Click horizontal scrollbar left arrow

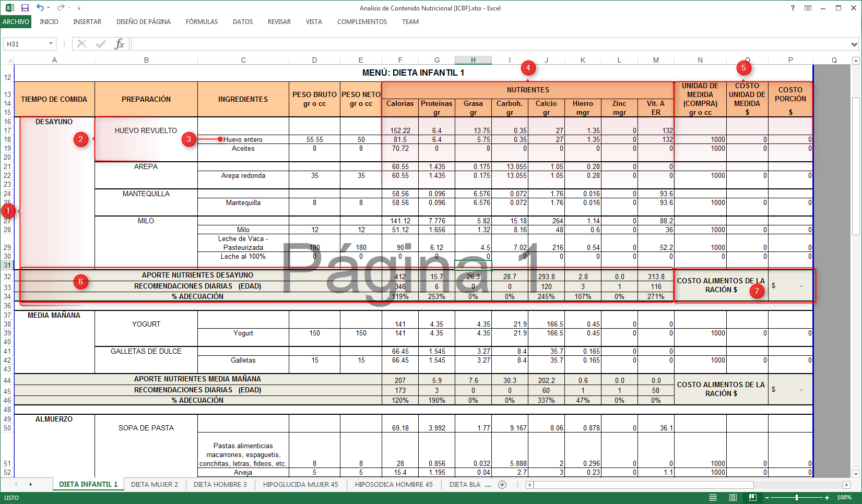coord(529,485)
